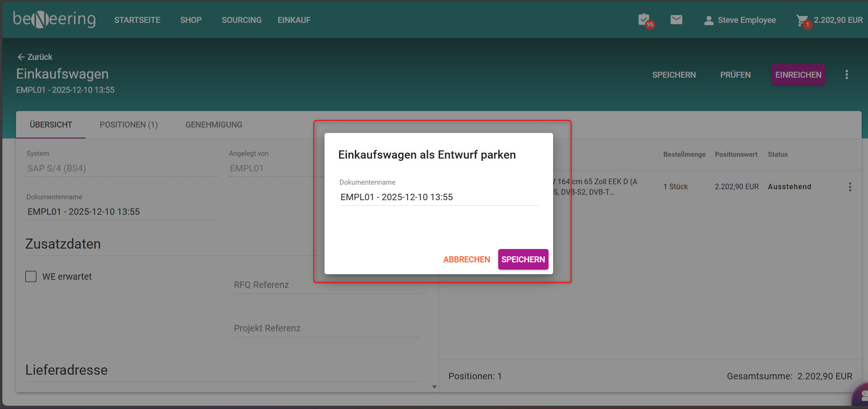Click Speichern in the dialog

tap(523, 259)
